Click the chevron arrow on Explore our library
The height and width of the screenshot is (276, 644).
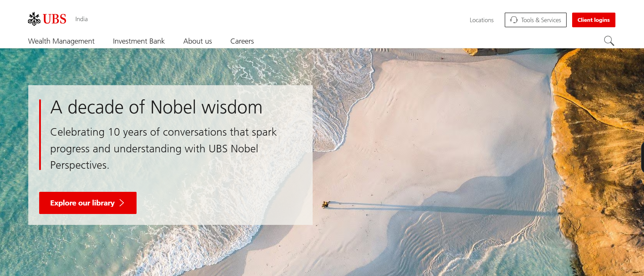(122, 203)
